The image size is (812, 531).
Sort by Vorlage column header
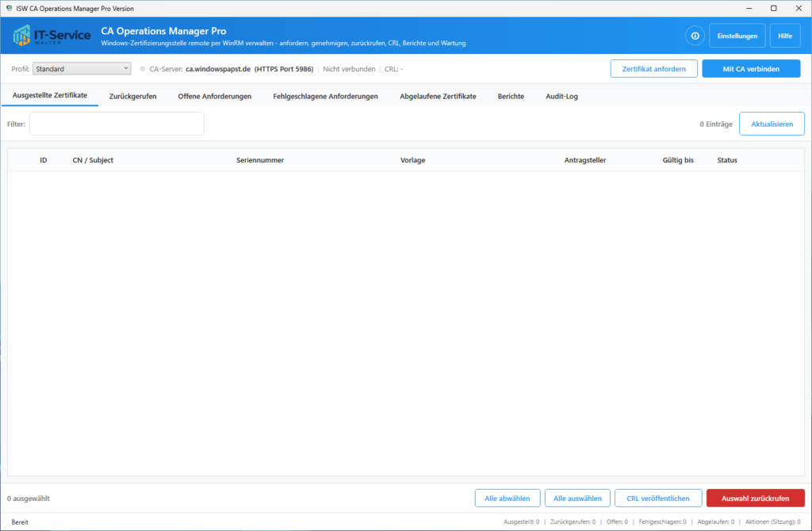412,160
